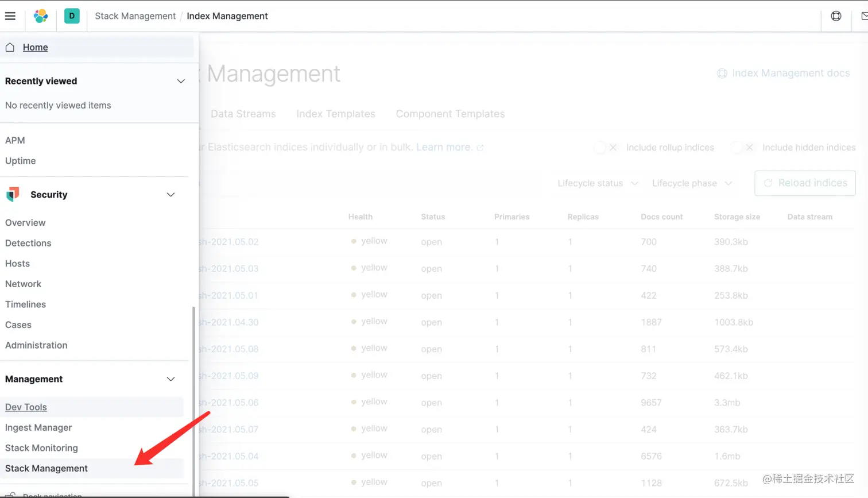Sort by the Health column header
Image resolution: width=868 pixels, height=498 pixels.
(x=361, y=217)
